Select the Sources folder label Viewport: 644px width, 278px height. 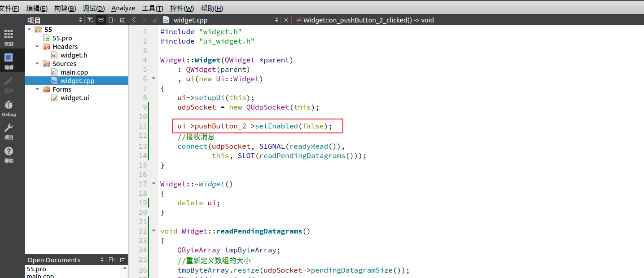[64, 64]
